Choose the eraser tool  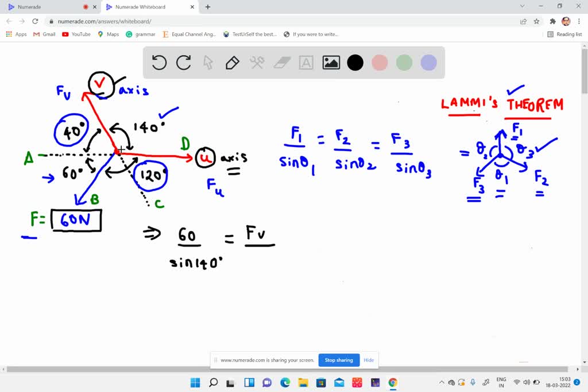(281, 63)
